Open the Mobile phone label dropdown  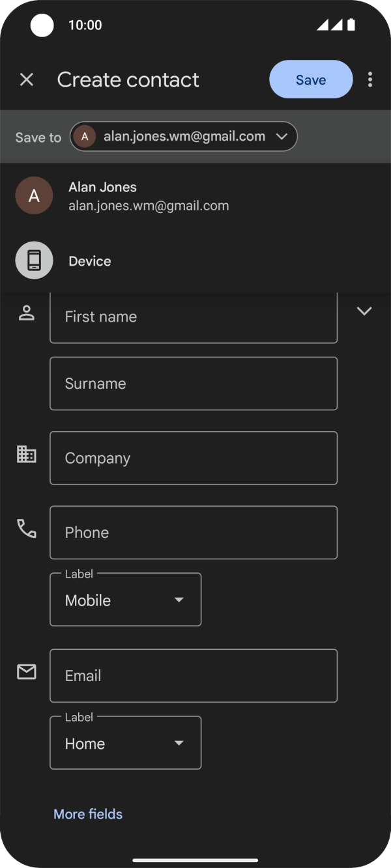[x=125, y=600]
